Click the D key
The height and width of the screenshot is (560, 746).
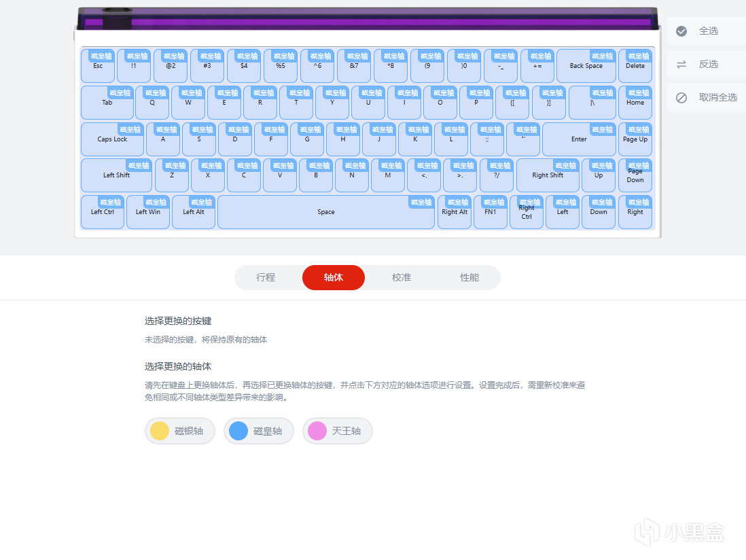click(x=235, y=139)
